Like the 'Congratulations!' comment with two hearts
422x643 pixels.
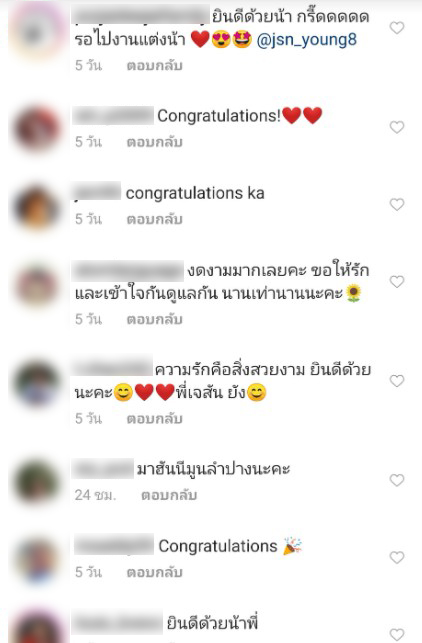tap(397, 127)
